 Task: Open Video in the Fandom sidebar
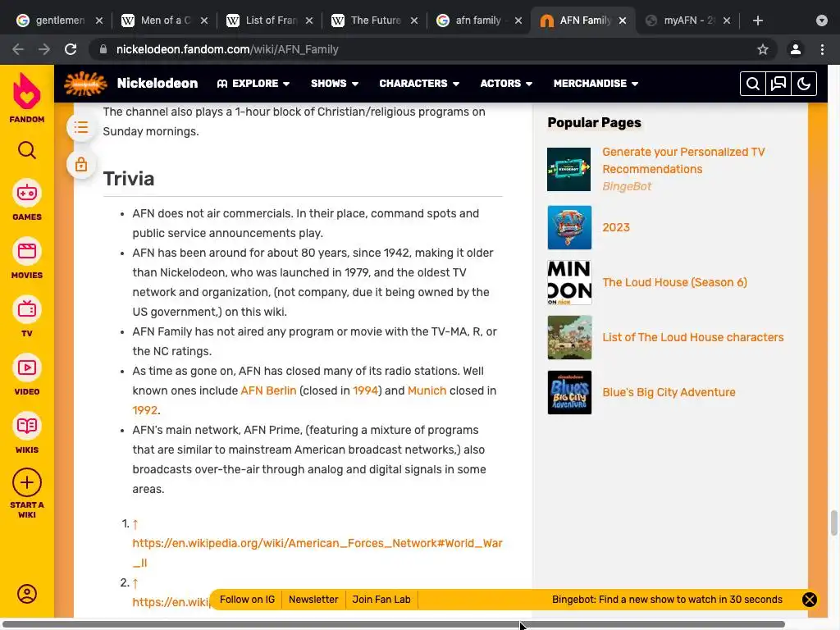[27, 375]
